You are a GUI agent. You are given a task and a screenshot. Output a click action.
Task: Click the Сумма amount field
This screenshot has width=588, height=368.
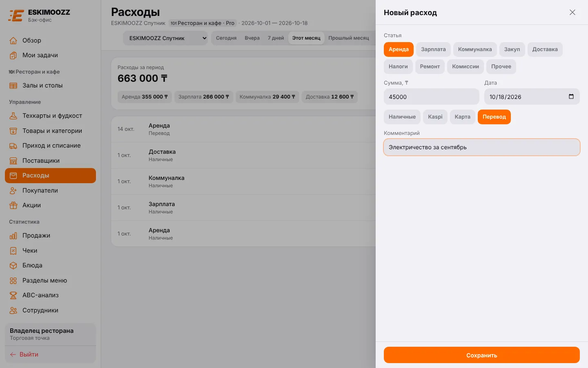pos(432,96)
